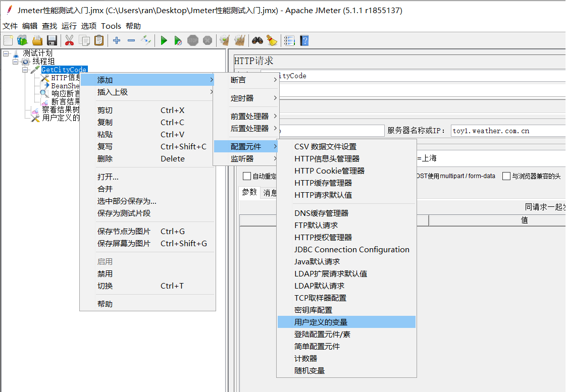
Task: Select CSV 数据文件设置 config element
Action: 346,146
